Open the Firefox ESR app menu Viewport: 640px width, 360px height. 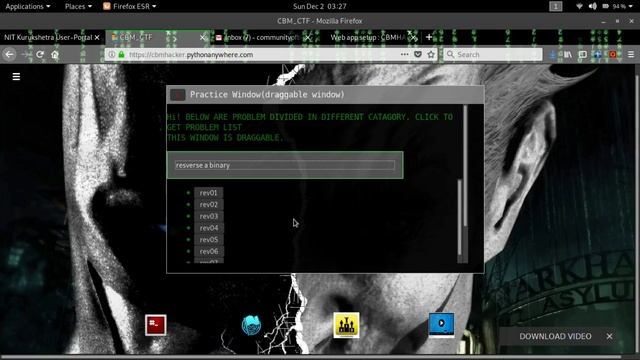tap(130, 6)
